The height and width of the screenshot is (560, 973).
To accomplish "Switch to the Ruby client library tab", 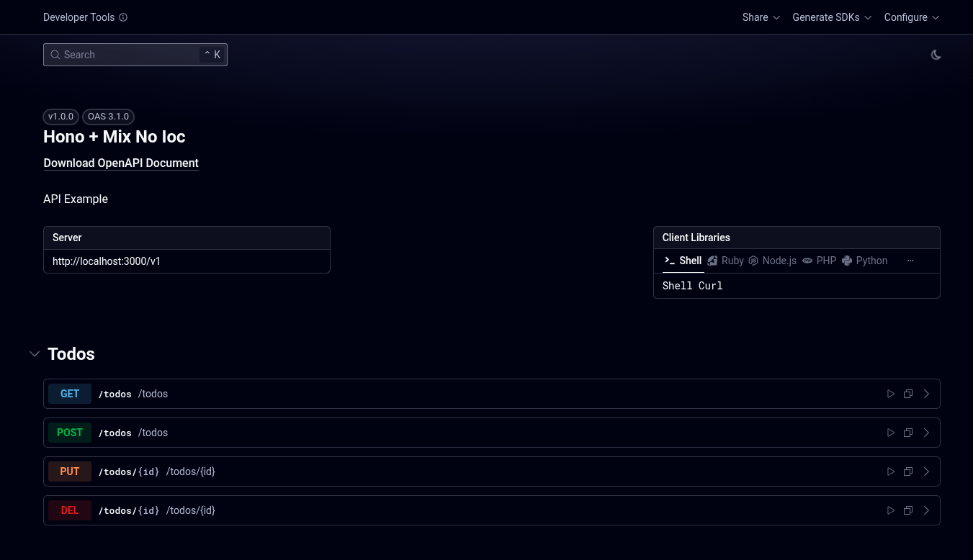I will pyautogui.click(x=726, y=261).
